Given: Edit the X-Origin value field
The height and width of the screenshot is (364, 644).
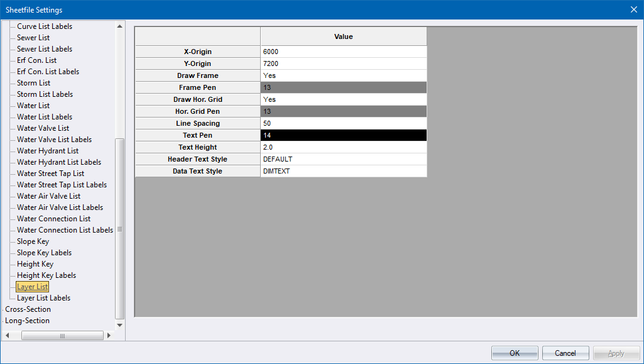Looking at the screenshot, I should [x=343, y=52].
